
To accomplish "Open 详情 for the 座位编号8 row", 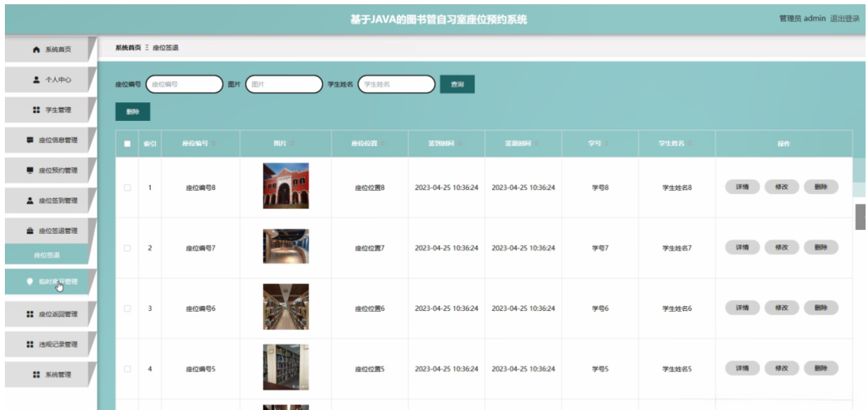I will point(742,188).
